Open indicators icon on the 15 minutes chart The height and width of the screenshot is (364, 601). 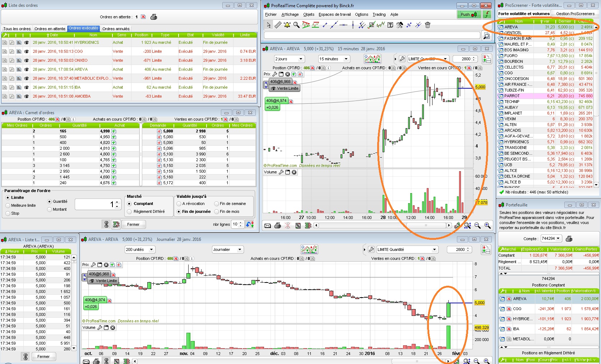click(x=373, y=59)
